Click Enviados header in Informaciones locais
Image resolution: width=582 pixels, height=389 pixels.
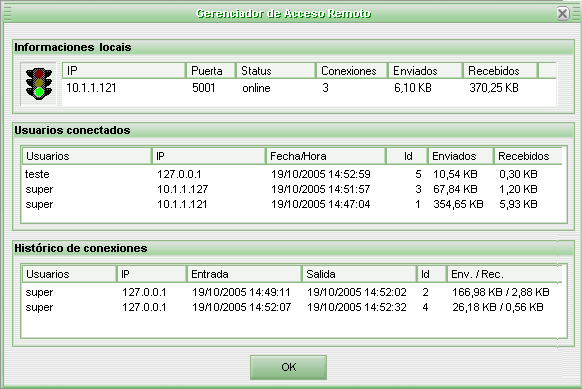pos(425,71)
